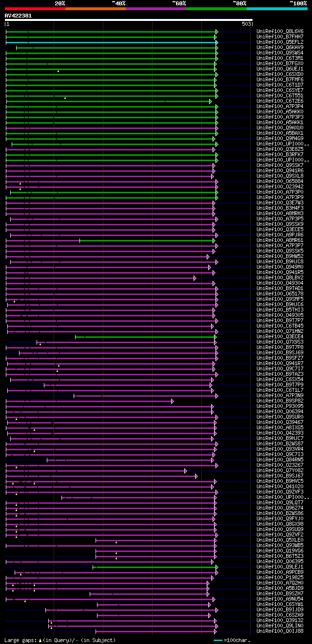
Task: Open the UniRef100_O23942 hit label
Action: pos(280,187)
